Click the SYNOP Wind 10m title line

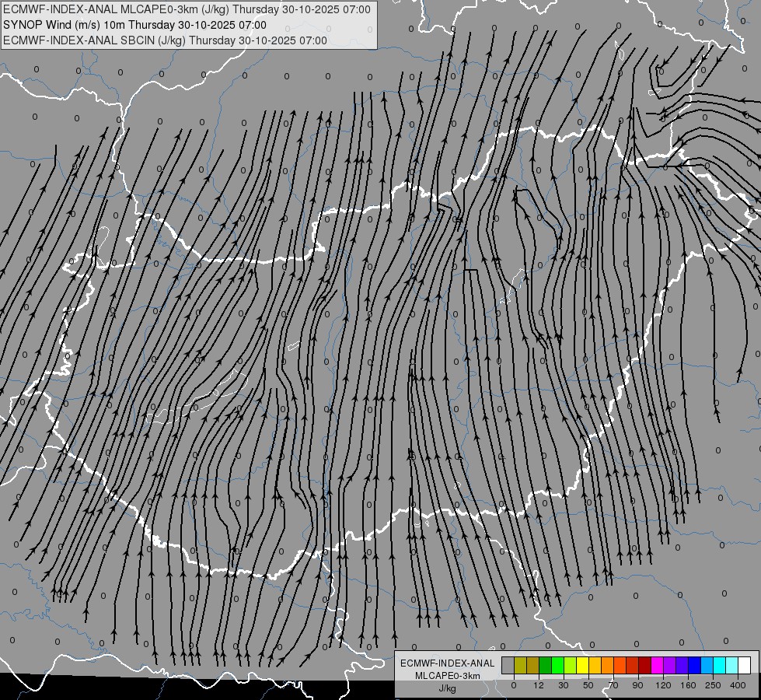[134, 25]
